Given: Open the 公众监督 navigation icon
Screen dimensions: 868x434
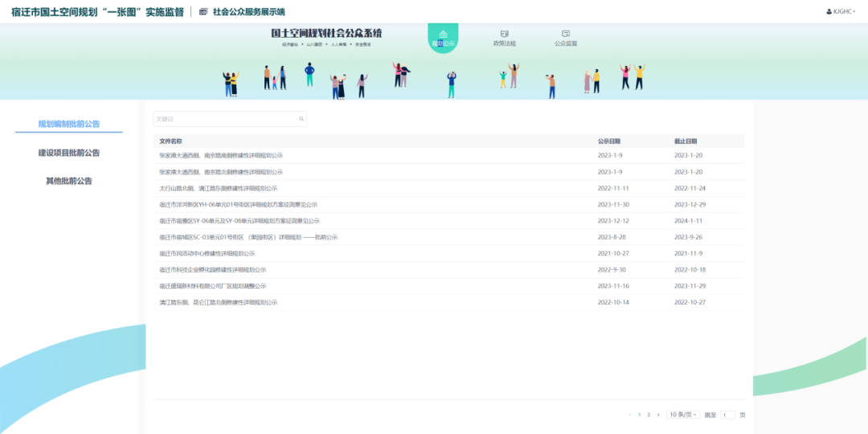Looking at the screenshot, I should pyautogui.click(x=566, y=35).
